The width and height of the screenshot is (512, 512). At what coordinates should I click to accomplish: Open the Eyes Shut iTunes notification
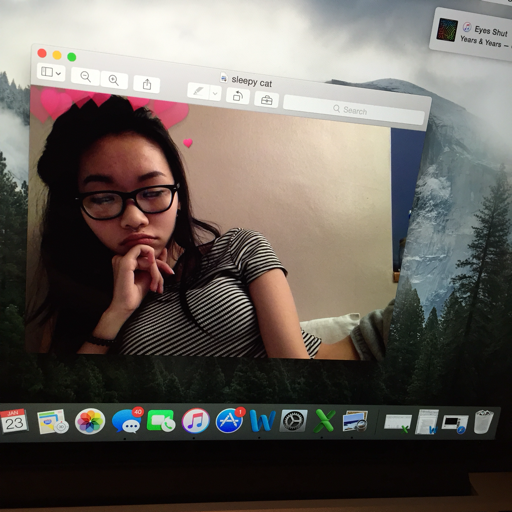tap(472, 34)
